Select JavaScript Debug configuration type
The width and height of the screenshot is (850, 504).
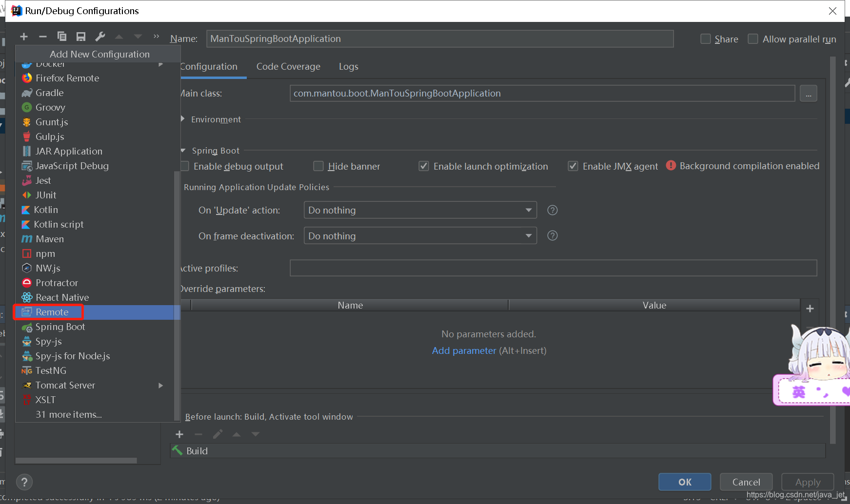coord(98,166)
